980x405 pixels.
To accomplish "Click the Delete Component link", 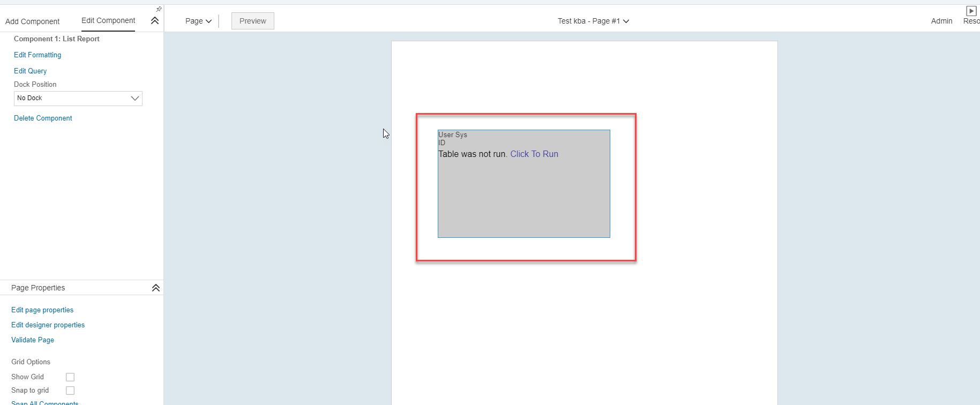I will coord(43,118).
